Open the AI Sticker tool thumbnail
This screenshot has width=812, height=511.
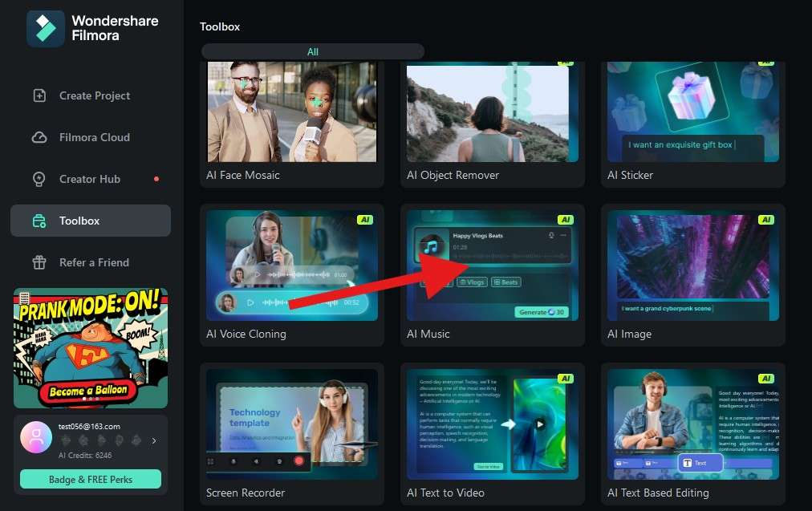693,112
